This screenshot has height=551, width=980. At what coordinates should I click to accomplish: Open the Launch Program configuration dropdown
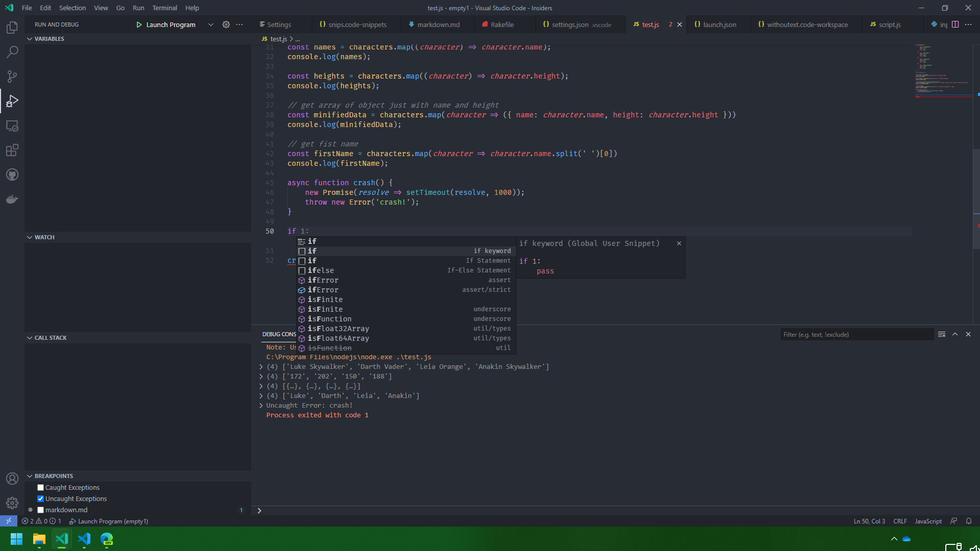click(x=210, y=24)
